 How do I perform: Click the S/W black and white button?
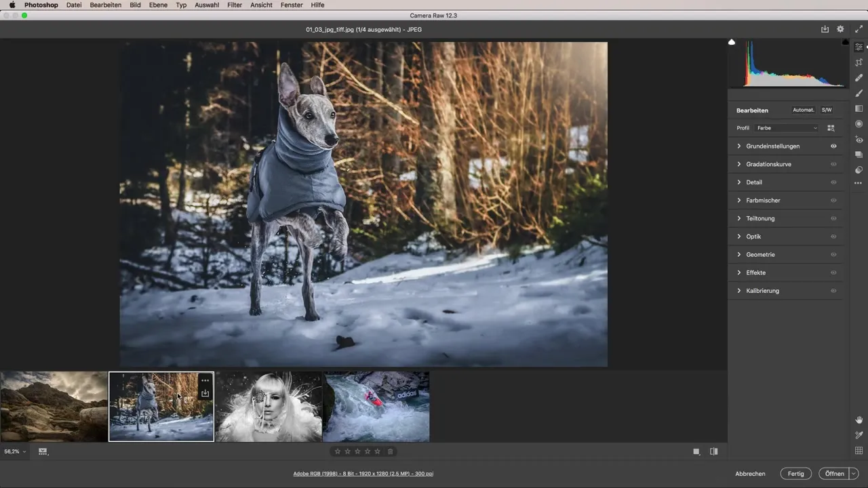coord(827,110)
